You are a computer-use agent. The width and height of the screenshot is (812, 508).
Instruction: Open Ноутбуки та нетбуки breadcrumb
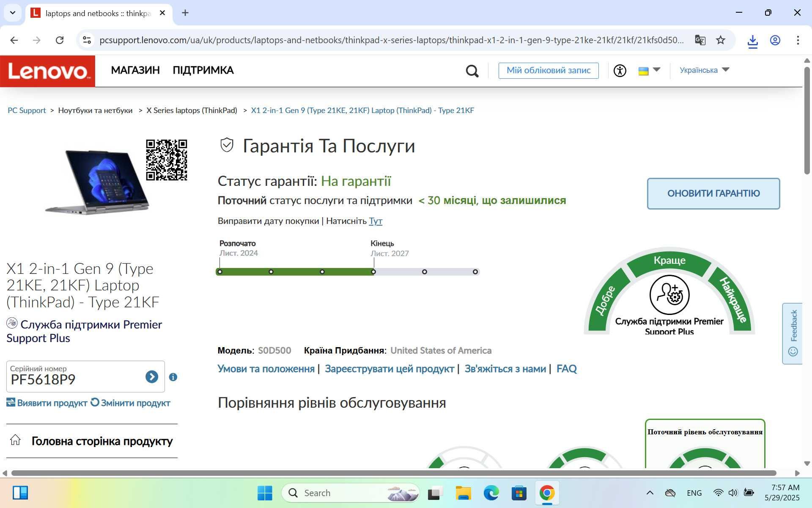coord(95,110)
